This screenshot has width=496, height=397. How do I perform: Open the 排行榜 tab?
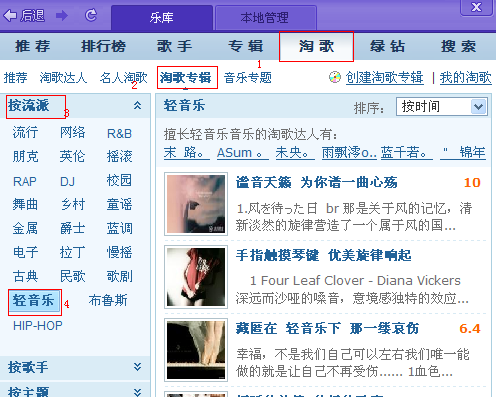pos(103,46)
